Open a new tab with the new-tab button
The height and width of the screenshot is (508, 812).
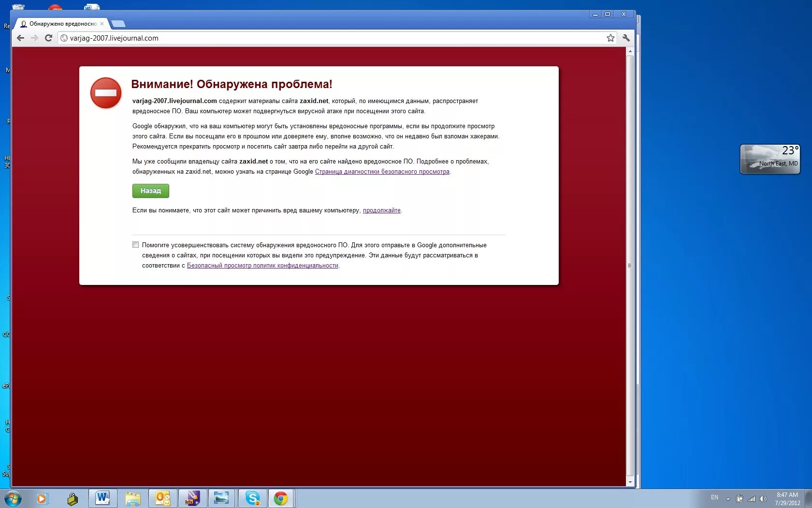click(x=118, y=24)
